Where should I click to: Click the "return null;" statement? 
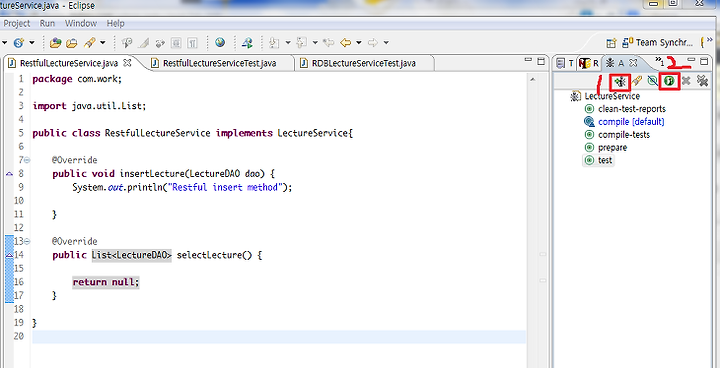pos(106,282)
